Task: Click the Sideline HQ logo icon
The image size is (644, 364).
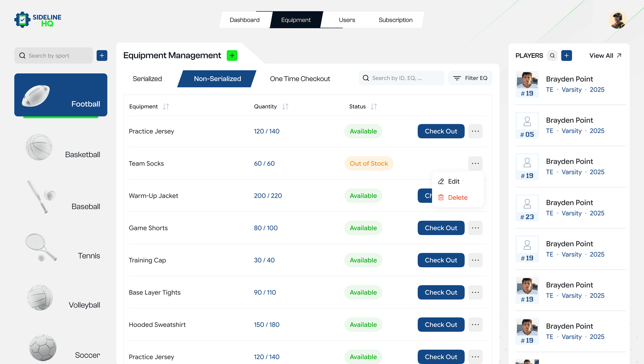Action: [22, 20]
